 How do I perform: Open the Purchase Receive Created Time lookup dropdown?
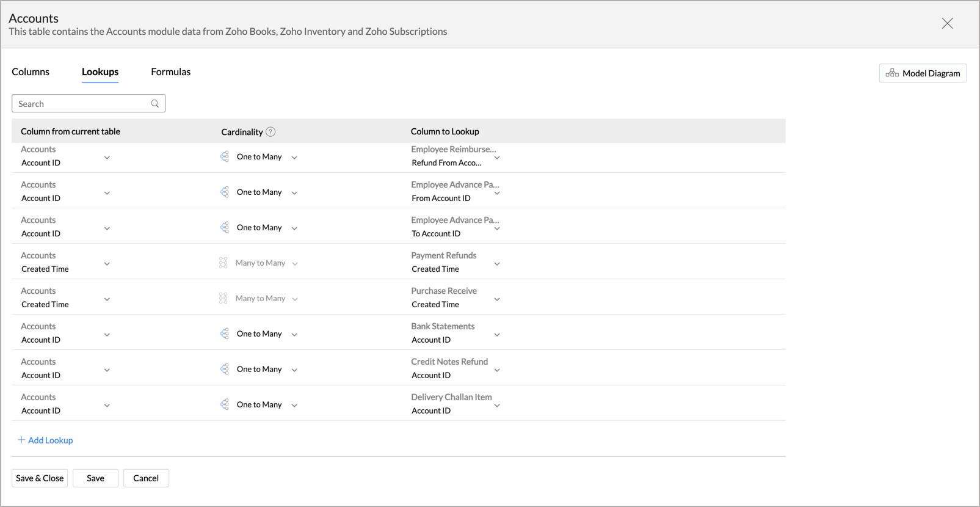coord(497,299)
